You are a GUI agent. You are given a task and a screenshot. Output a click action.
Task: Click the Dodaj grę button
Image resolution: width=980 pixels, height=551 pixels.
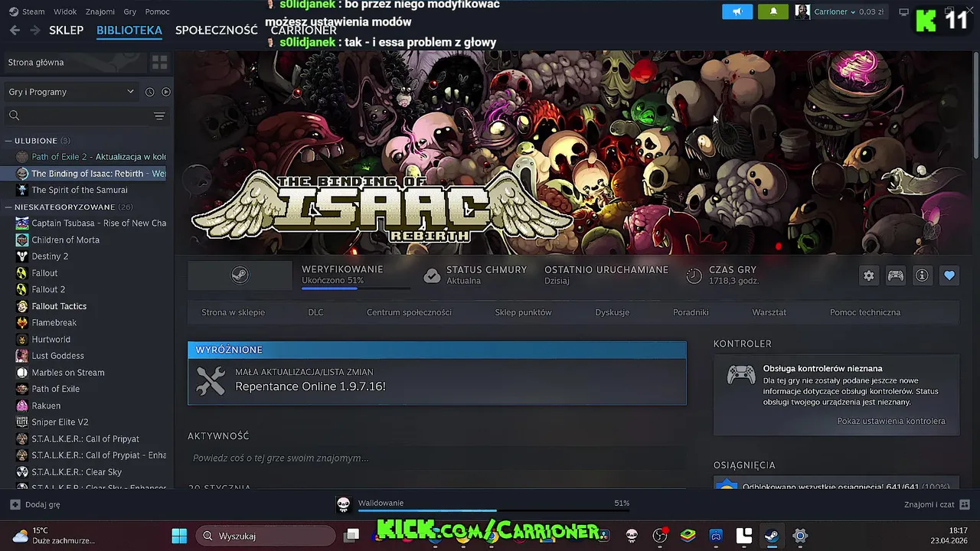(x=35, y=504)
